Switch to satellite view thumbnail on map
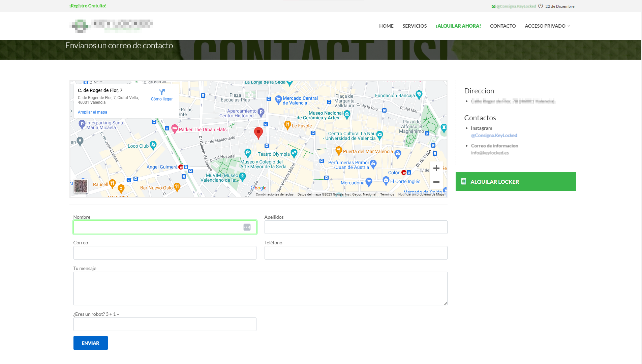The image size is (642, 364). [81, 186]
